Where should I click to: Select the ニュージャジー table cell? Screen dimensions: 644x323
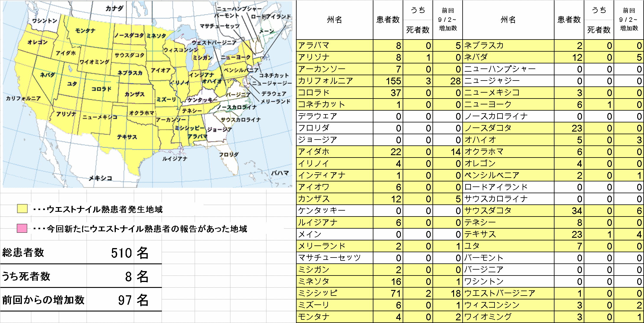pyautogui.click(x=508, y=81)
